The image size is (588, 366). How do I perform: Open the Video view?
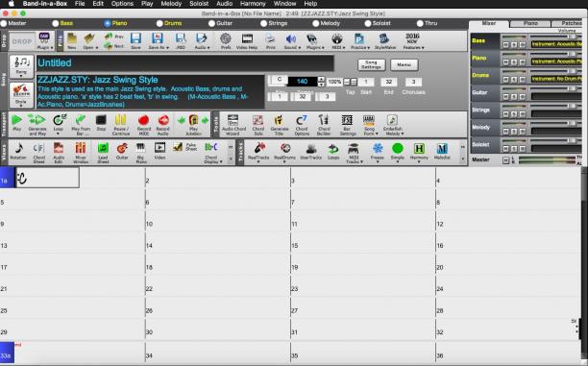click(x=159, y=151)
